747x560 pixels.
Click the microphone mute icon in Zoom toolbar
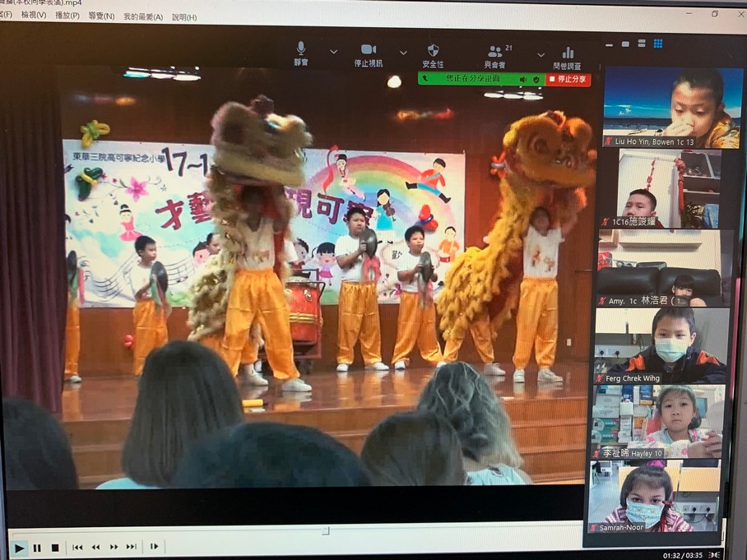coord(300,48)
